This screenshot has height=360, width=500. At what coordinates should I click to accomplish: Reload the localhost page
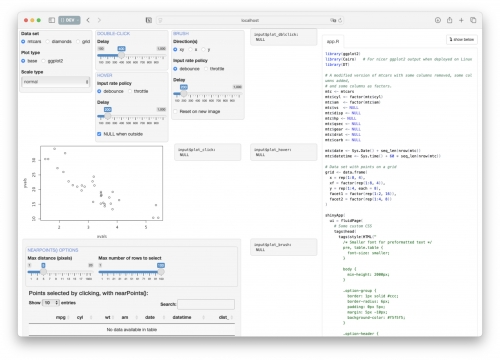point(340,21)
